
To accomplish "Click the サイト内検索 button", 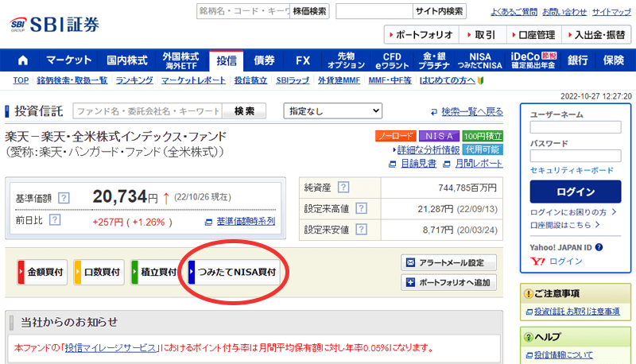I will point(440,11).
